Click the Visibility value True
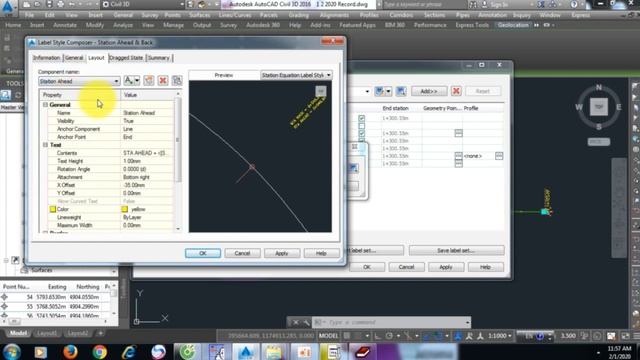This screenshot has height=360, width=640. [147, 121]
